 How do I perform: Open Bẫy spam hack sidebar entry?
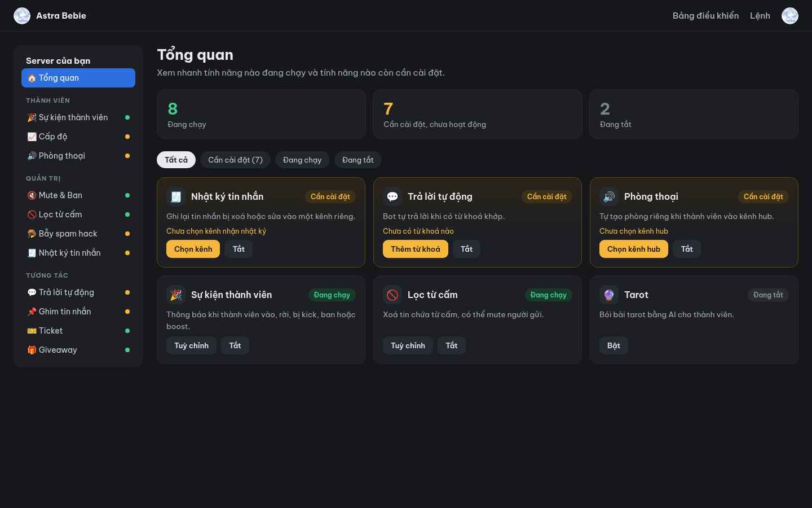point(78,234)
